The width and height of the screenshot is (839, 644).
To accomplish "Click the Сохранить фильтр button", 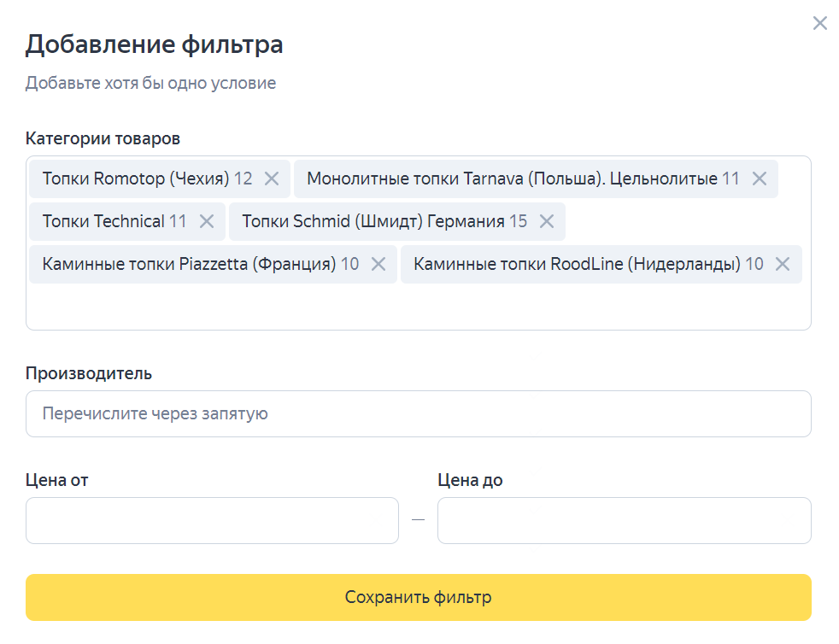I will [418, 597].
